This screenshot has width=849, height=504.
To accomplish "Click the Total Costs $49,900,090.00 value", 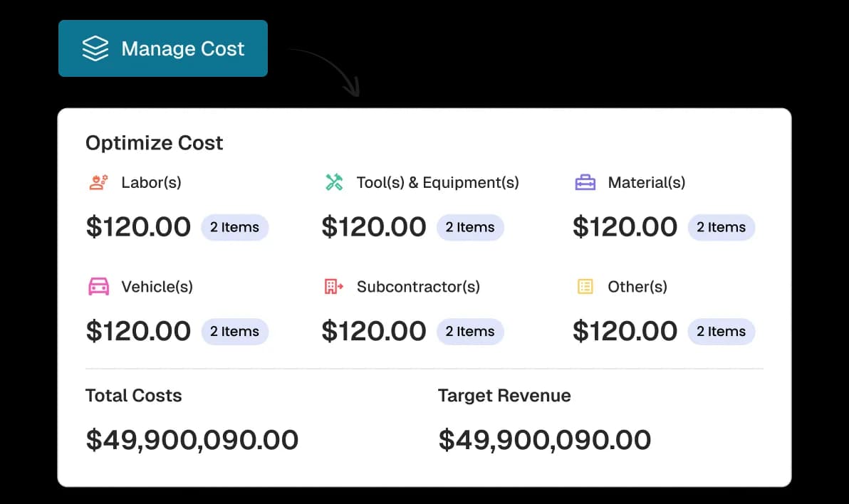I will (192, 439).
